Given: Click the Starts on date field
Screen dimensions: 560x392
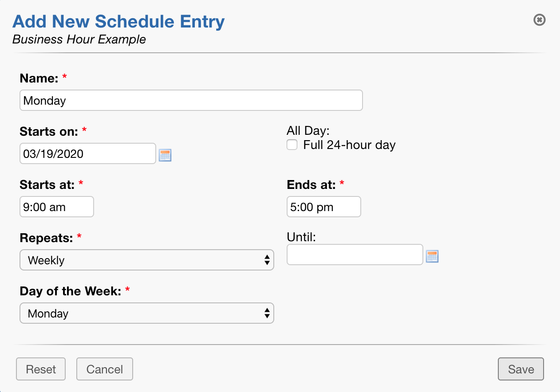Looking at the screenshot, I should coord(87,153).
